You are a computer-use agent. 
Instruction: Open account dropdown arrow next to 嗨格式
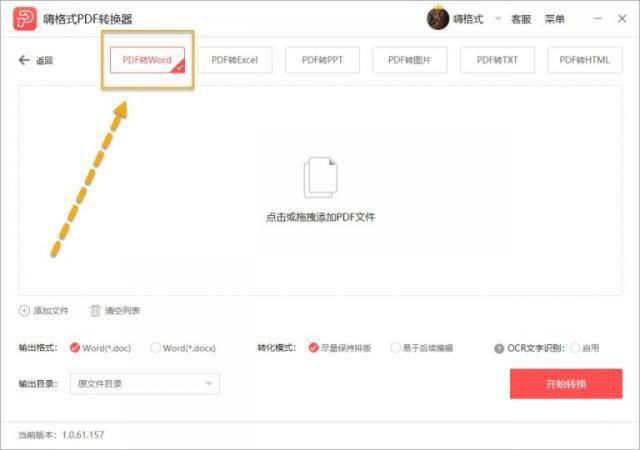498,19
